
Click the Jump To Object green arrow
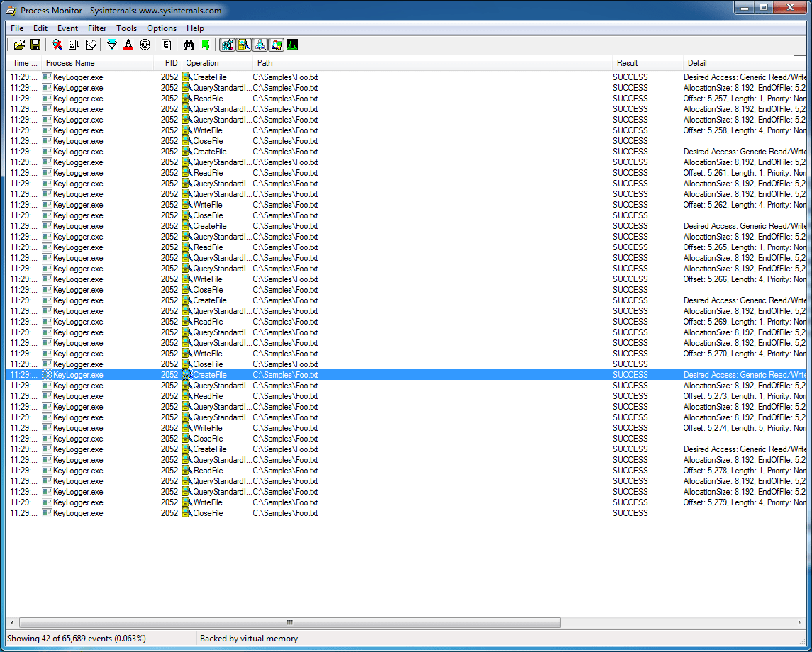(205, 45)
